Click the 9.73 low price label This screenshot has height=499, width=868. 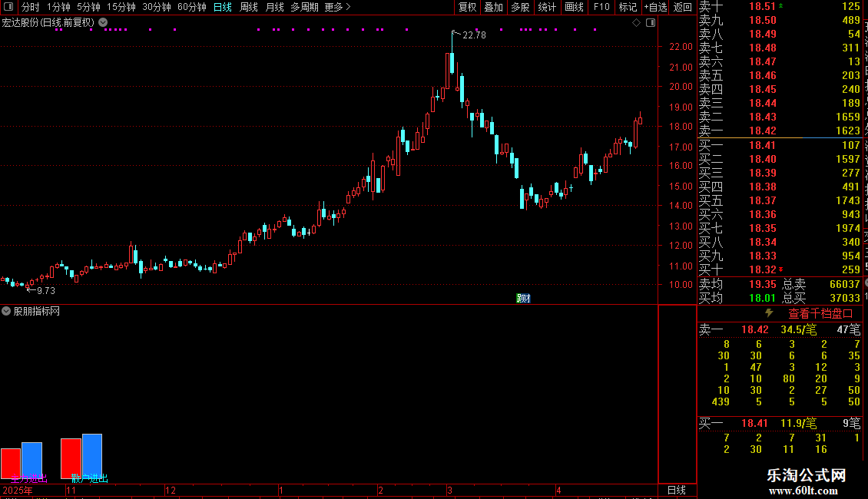(x=46, y=290)
